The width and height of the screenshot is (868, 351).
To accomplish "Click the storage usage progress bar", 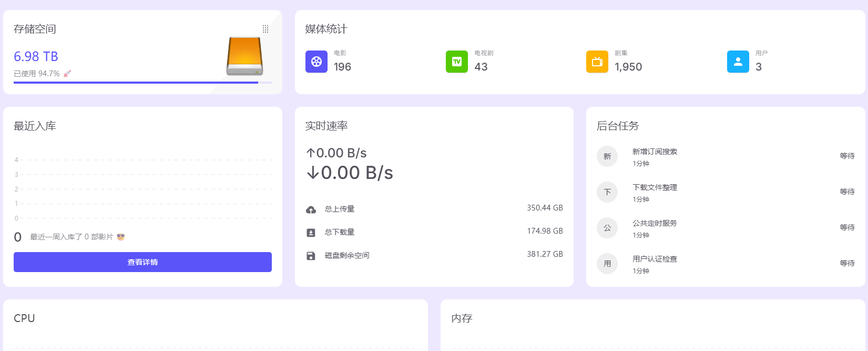I will tap(142, 83).
